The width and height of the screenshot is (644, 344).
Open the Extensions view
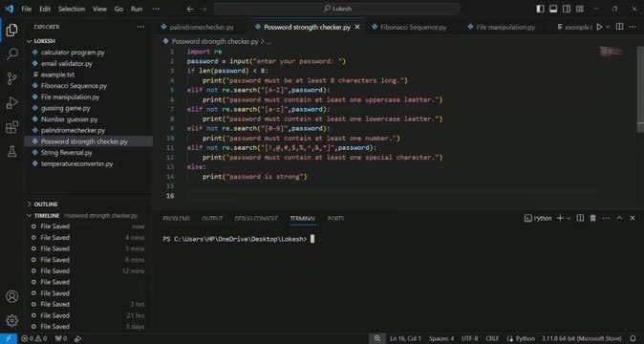(x=11, y=127)
